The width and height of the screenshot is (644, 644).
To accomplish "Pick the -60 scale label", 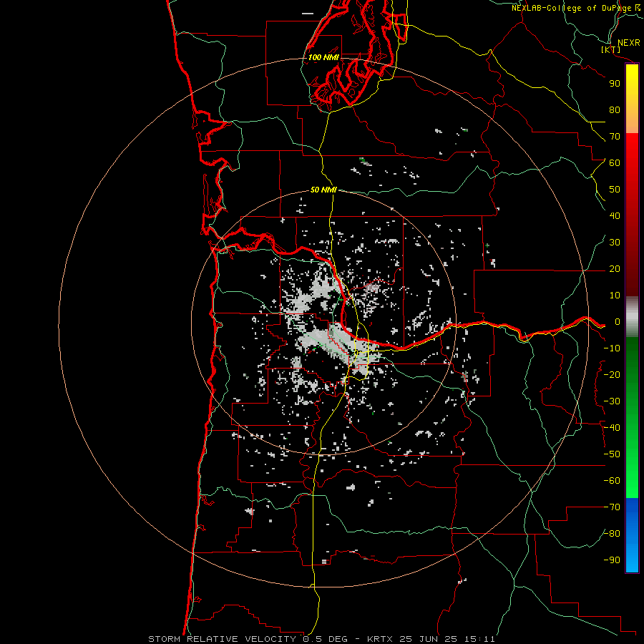I will [x=612, y=481].
